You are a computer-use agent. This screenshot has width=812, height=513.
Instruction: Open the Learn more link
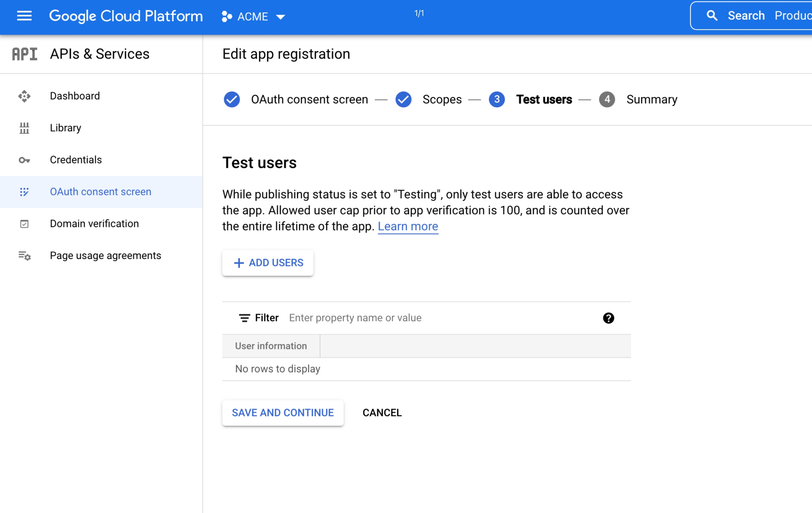(x=408, y=226)
